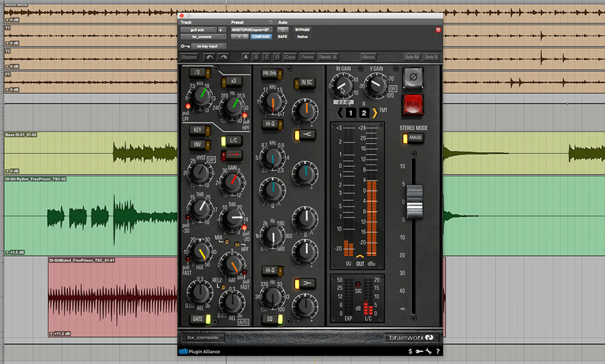
Task: Toggle the upper HI-Q switch
Action: pyautogui.click(x=272, y=124)
